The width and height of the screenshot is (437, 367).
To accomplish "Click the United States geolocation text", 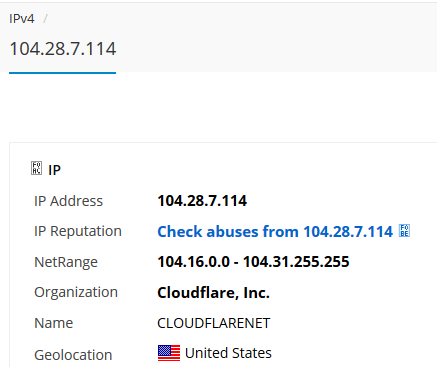I will (x=228, y=353).
